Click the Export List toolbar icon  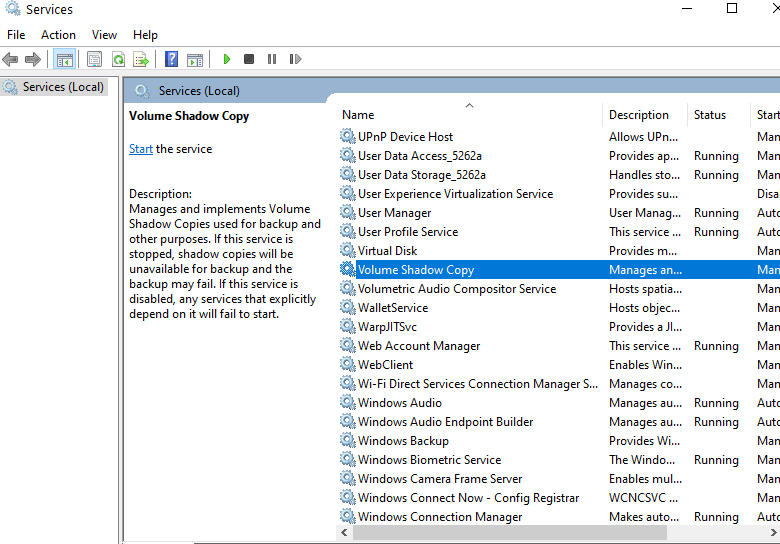(141, 60)
